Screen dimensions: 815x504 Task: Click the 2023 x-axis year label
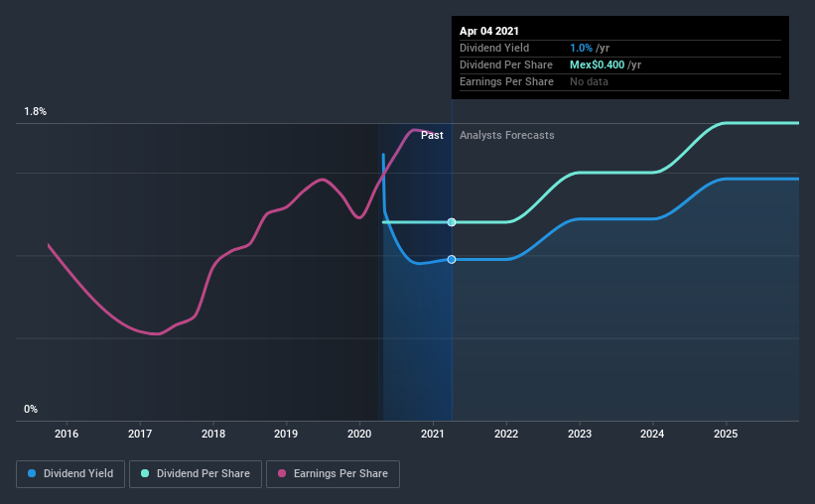[x=580, y=434]
